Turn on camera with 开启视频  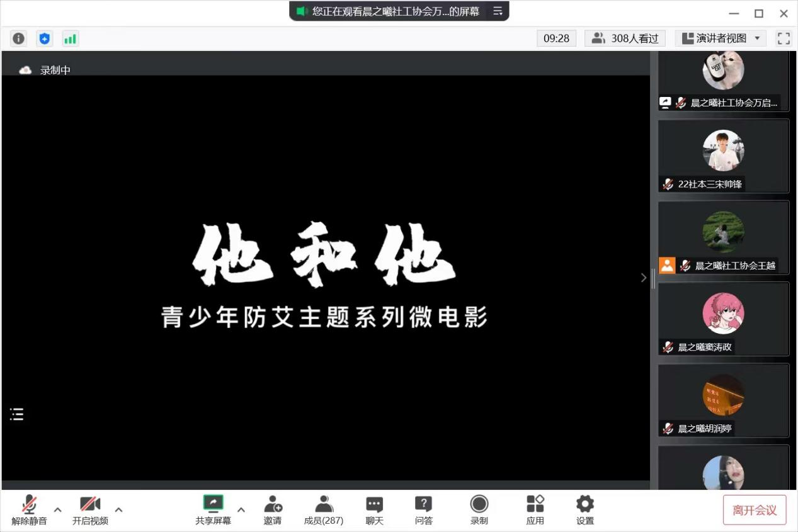tap(90, 510)
